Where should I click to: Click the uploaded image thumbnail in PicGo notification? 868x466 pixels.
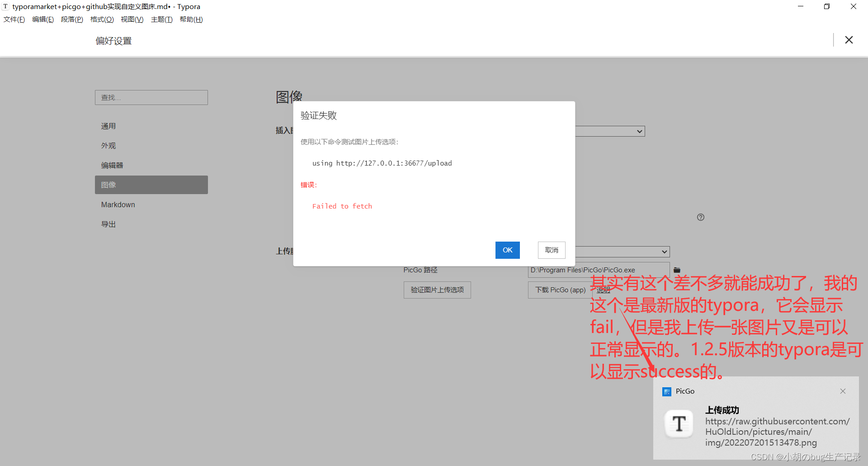click(x=678, y=423)
